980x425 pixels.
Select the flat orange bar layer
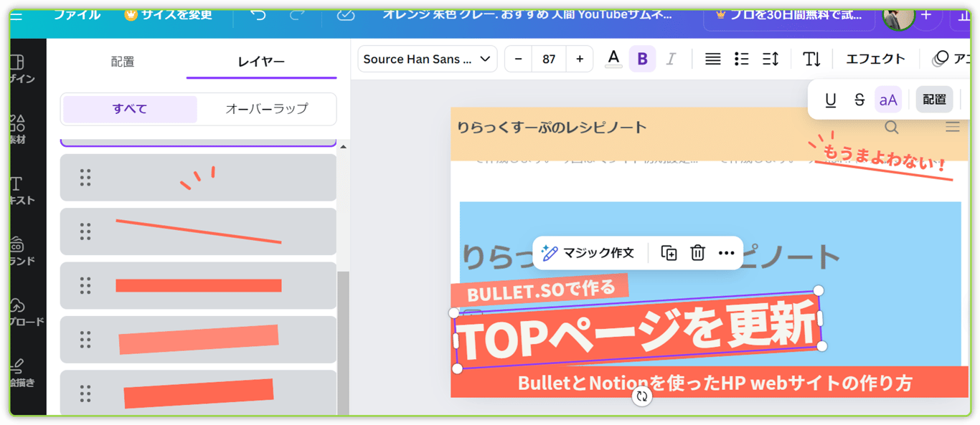(x=198, y=285)
